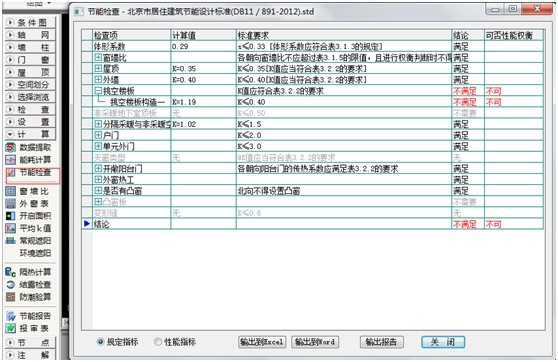Select the 体形系数 row
This screenshot has height=362, width=558.
point(312,46)
